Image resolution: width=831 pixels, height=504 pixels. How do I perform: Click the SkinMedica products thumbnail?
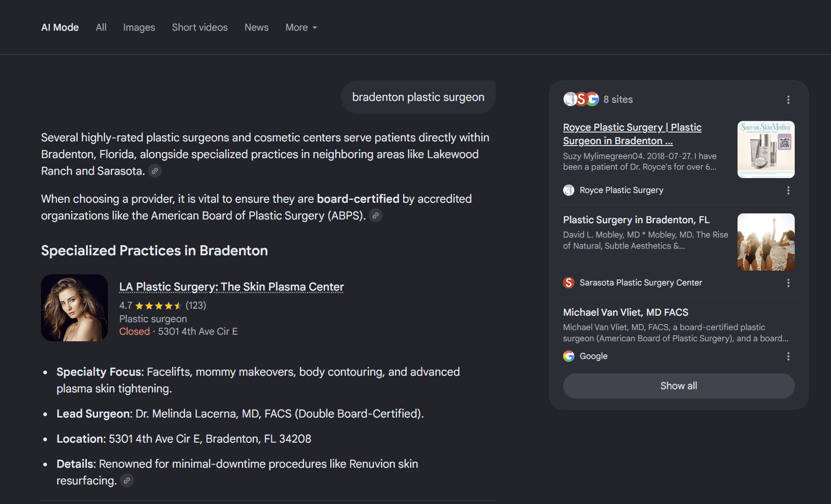pyautogui.click(x=766, y=149)
